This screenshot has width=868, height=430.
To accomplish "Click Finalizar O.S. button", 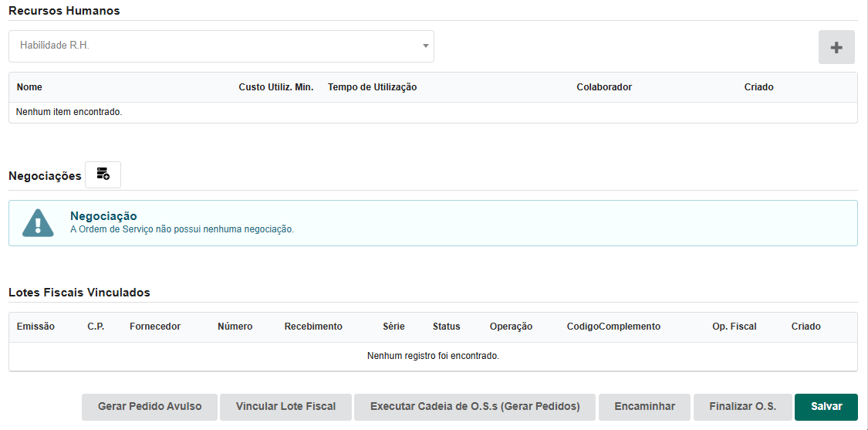I will 742,407.
